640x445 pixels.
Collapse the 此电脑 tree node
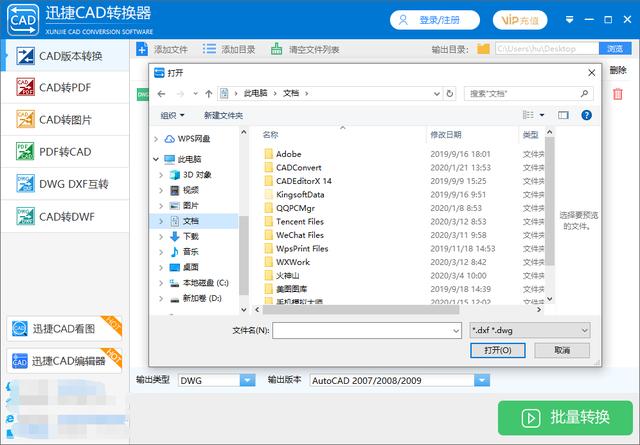156,159
